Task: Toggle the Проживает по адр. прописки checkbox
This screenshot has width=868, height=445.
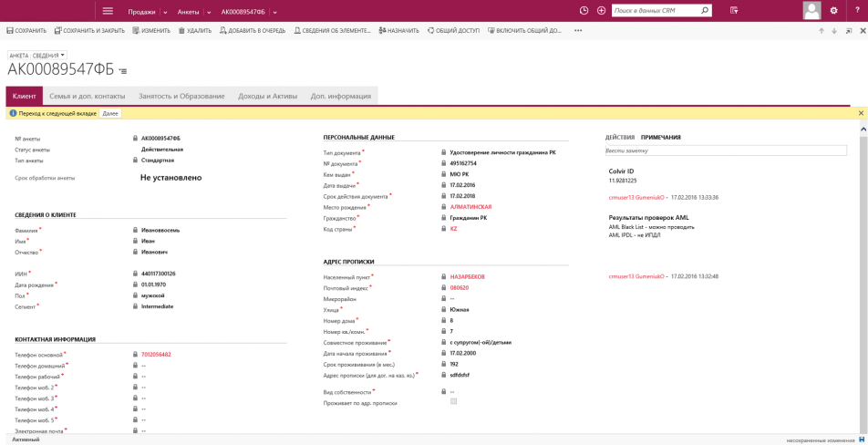Action: (x=453, y=401)
